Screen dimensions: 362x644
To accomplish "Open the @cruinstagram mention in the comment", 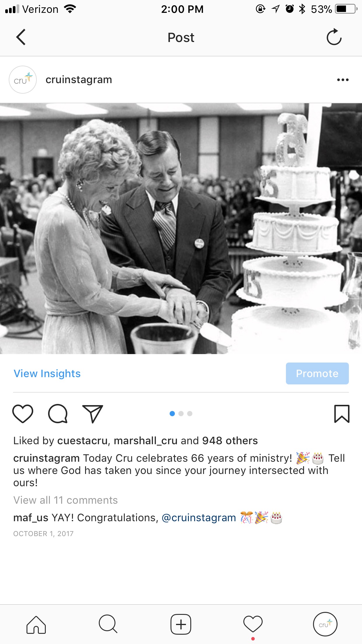I will point(199,518).
